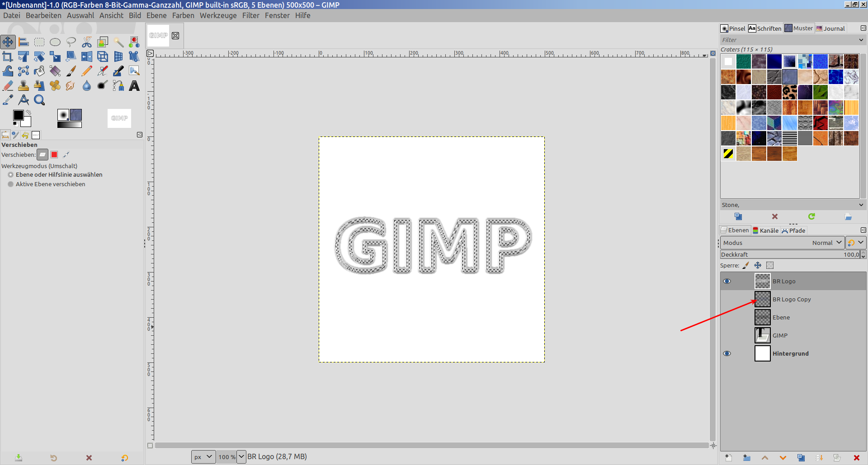Select the Align tool in the toolbox
The width and height of the screenshot is (868, 465).
click(x=24, y=42)
